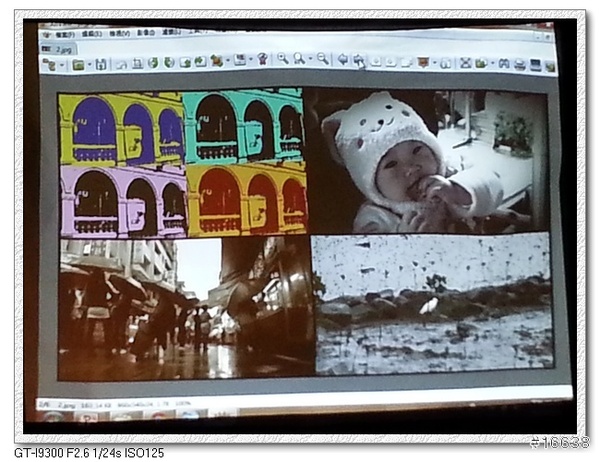
Task: Click the Zoom out magnifier icon
Action: click(x=322, y=59)
